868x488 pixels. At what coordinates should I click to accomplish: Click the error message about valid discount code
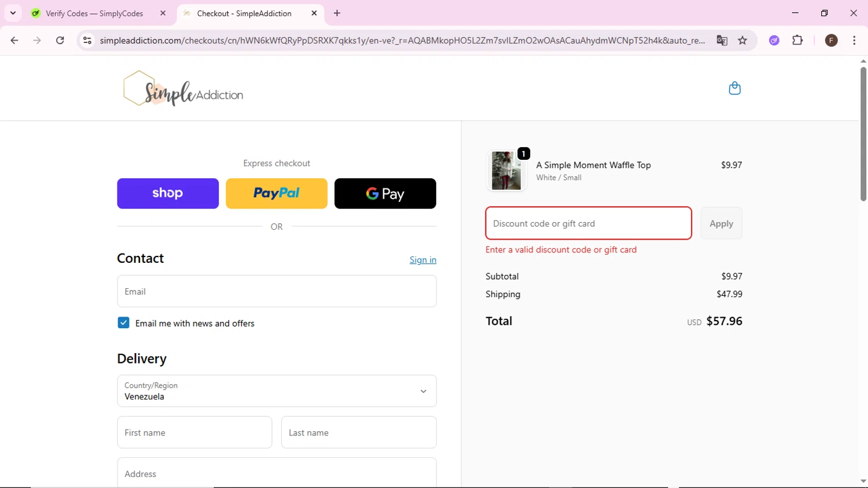tap(561, 249)
